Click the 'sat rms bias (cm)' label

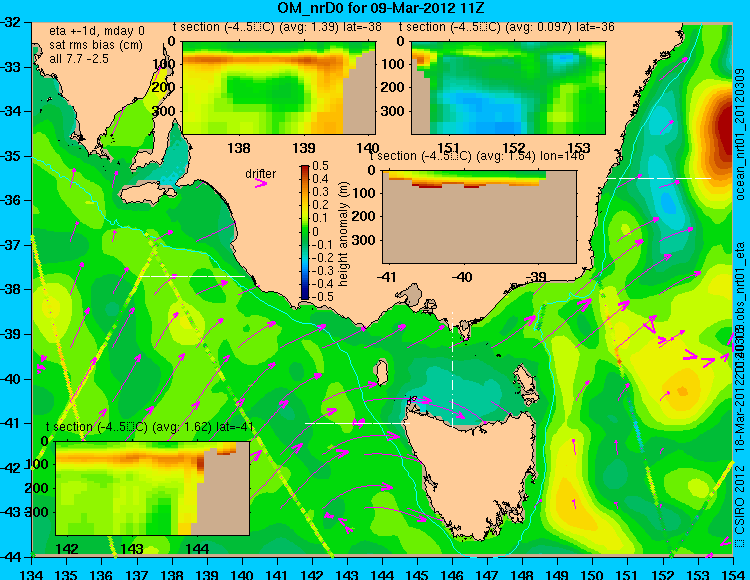pyautogui.click(x=96, y=45)
